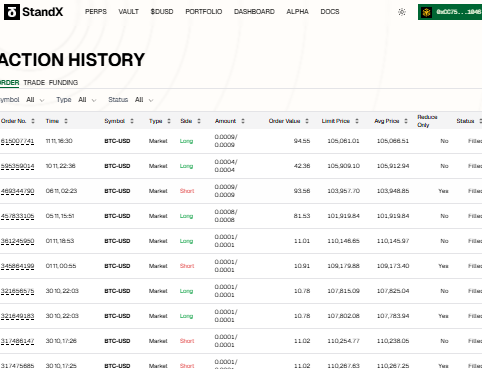Open the wallet avatar icon menu

[426, 12]
